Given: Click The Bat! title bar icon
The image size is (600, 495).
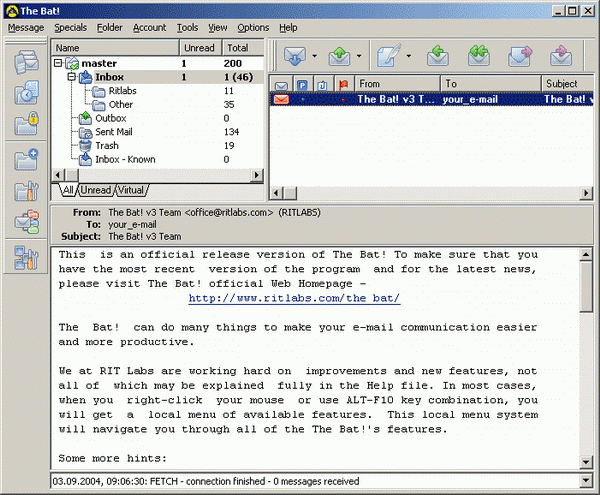Looking at the screenshot, I should 12,11.
